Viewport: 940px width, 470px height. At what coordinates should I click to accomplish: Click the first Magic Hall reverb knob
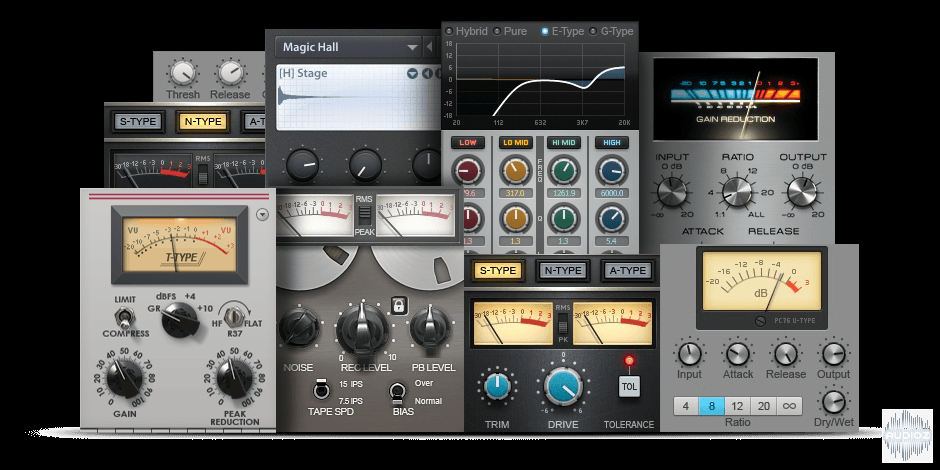point(303,165)
